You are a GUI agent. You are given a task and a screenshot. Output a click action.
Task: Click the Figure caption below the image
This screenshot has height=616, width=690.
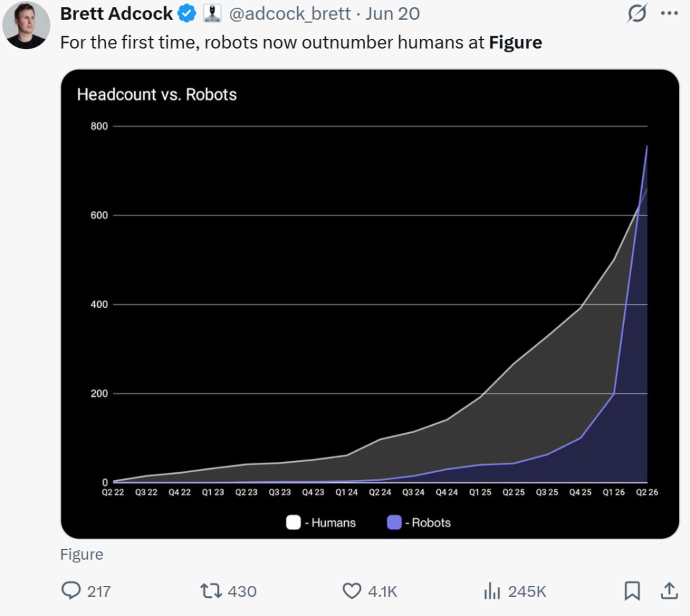pyautogui.click(x=82, y=554)
